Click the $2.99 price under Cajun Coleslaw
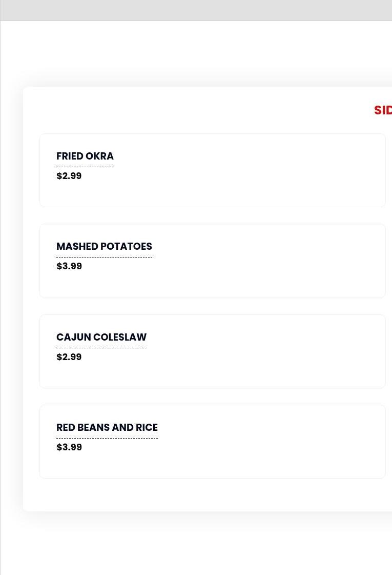This screenshot has height=575, width=392. click(x=69, y=357)
